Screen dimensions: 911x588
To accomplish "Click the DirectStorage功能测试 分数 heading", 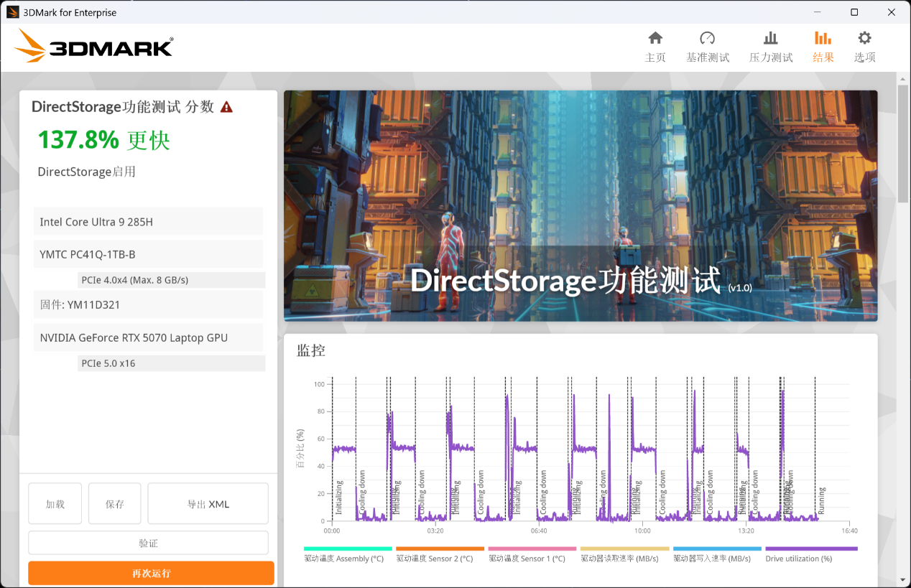I will (123, 107).
